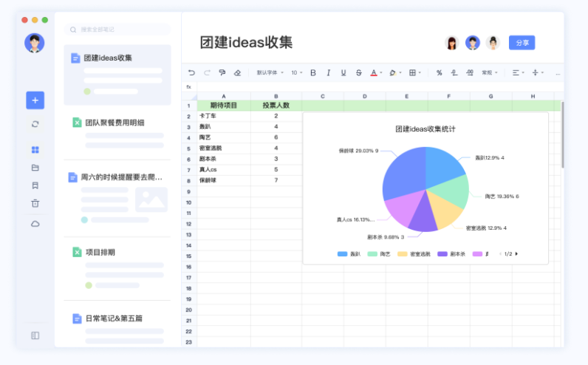The height and width of the screenshot is (365, 588).
Task: Click the horizontal align icon
Action: tap(516, 72)
